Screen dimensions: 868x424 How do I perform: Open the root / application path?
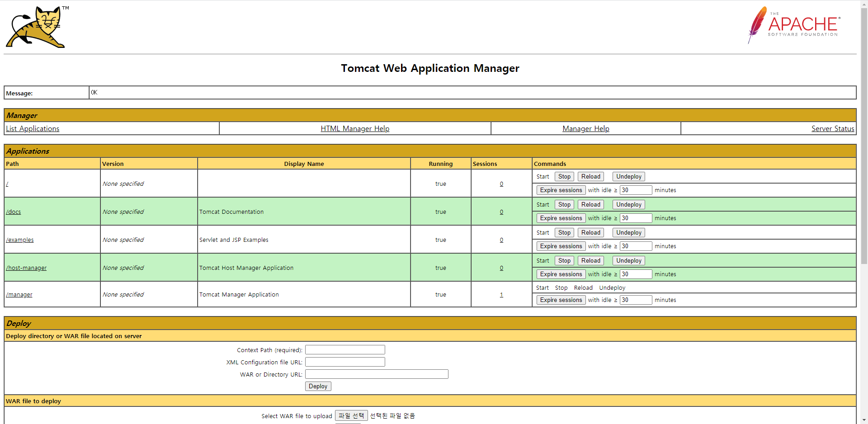click(7, 184)
